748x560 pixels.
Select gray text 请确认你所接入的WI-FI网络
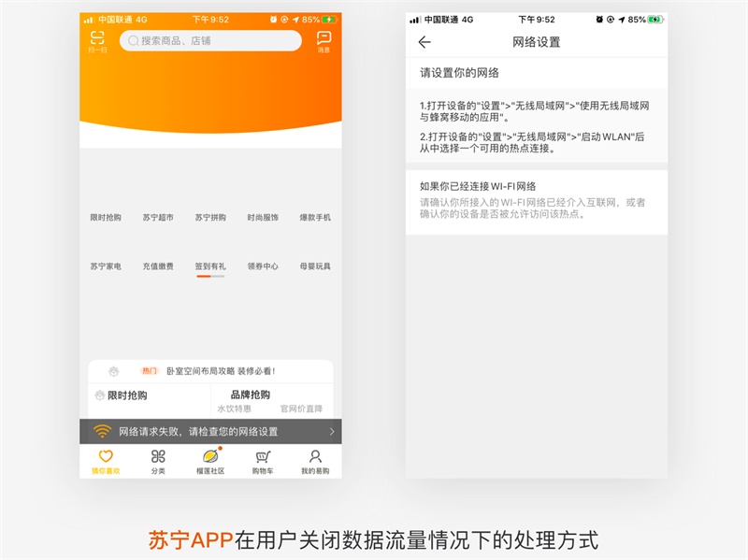click(x=532, y=208)
